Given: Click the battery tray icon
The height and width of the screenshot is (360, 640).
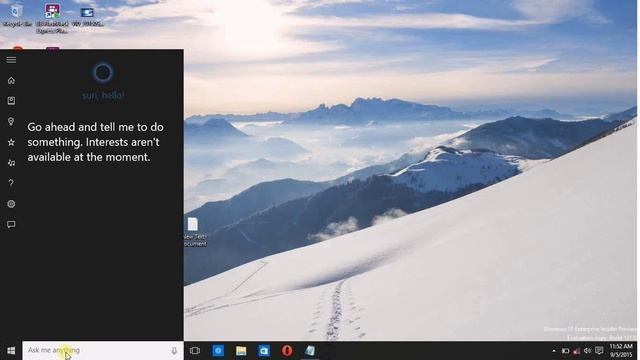Looking at the screenshot, I should tap(565, 351).
